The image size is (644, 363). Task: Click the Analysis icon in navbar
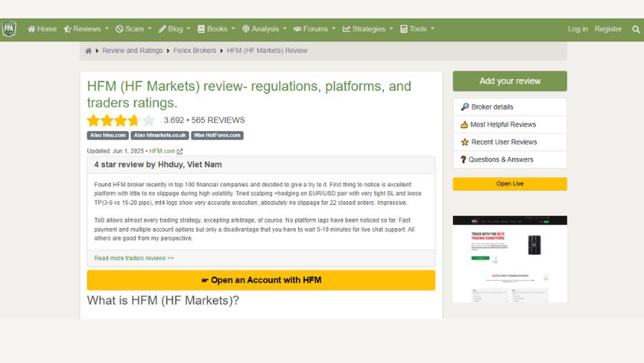tap(245, 28)
